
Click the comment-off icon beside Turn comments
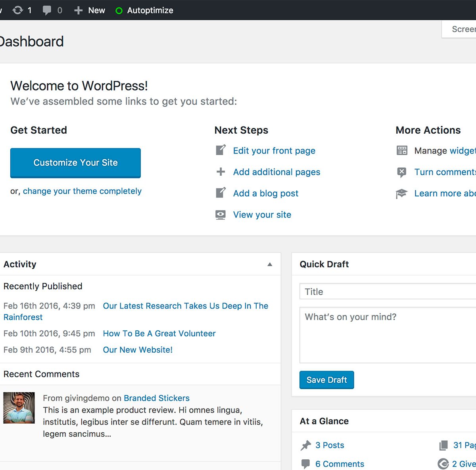tap(401, 172)
